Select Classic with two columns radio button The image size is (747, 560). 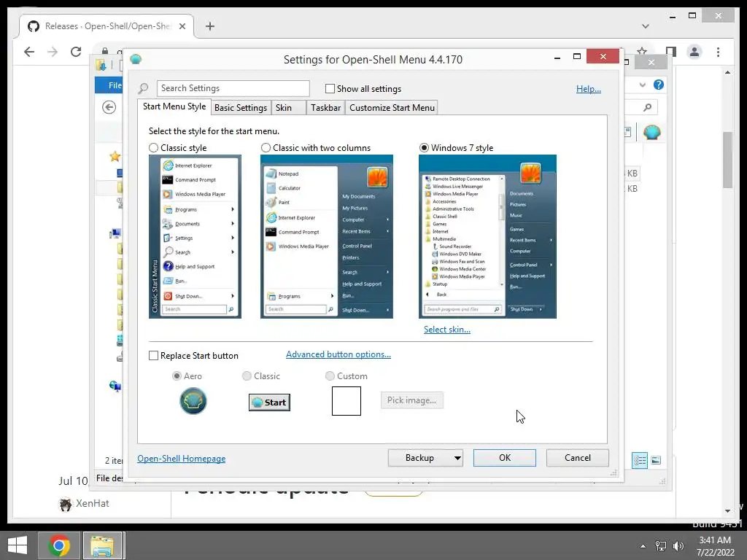266,148
